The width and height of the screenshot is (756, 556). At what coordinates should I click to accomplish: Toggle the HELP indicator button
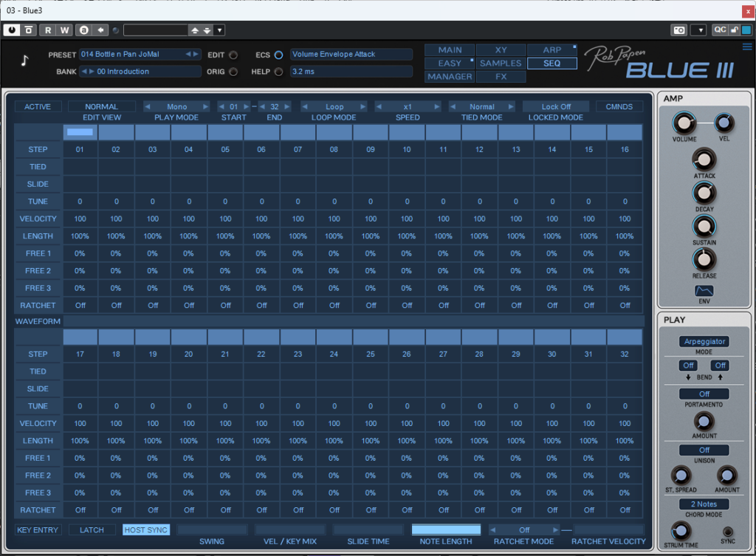point(278,72)
